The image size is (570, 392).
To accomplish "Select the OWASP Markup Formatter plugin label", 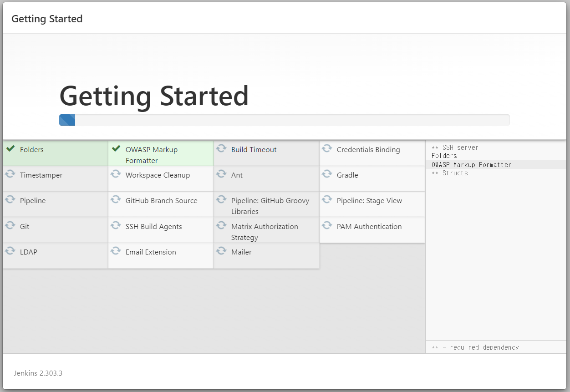I will [x=152, y=155].
